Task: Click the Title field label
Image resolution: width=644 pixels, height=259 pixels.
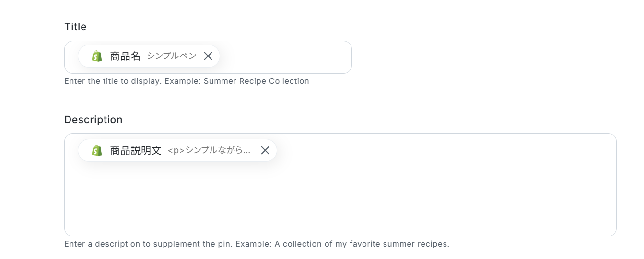Action: pos(75,27)
